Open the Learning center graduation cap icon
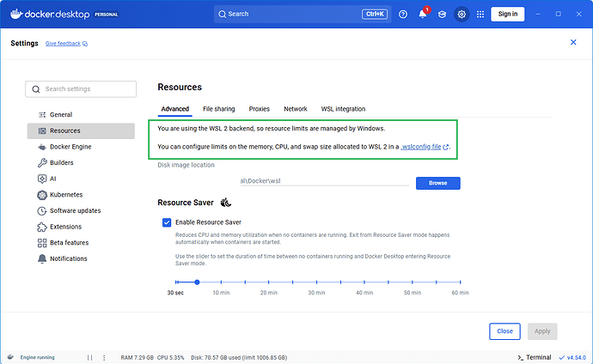 click(443, 14)
